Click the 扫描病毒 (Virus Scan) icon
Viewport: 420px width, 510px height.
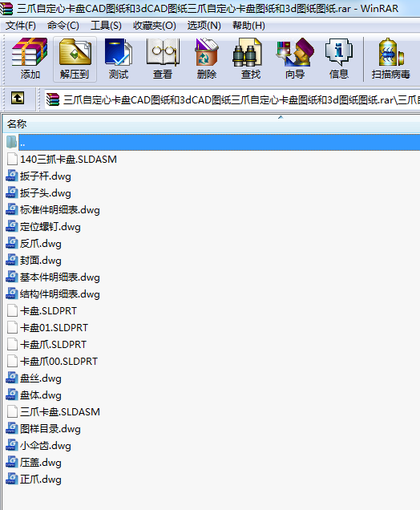pyautogui.click(x=390, y=59)
